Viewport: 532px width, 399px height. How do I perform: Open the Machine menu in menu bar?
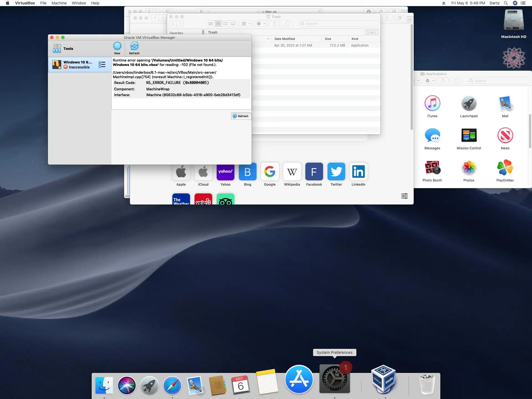59,3
